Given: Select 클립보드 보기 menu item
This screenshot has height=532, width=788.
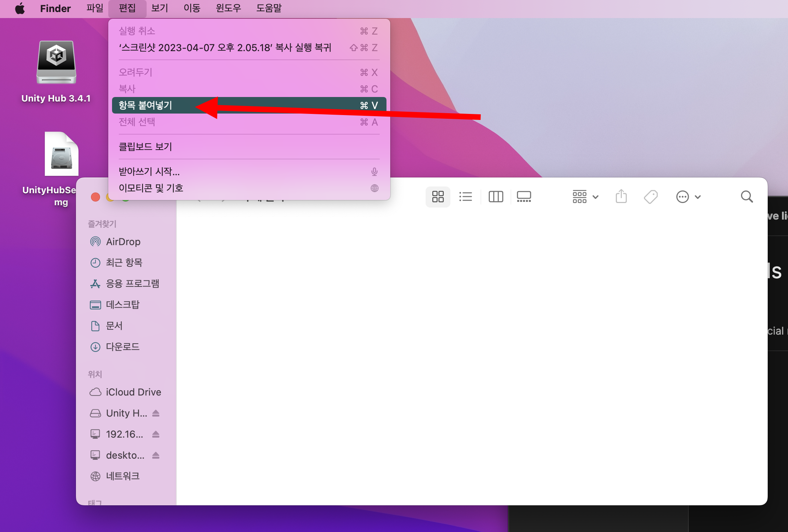Looking at the screenshot, I should point(145,147).
